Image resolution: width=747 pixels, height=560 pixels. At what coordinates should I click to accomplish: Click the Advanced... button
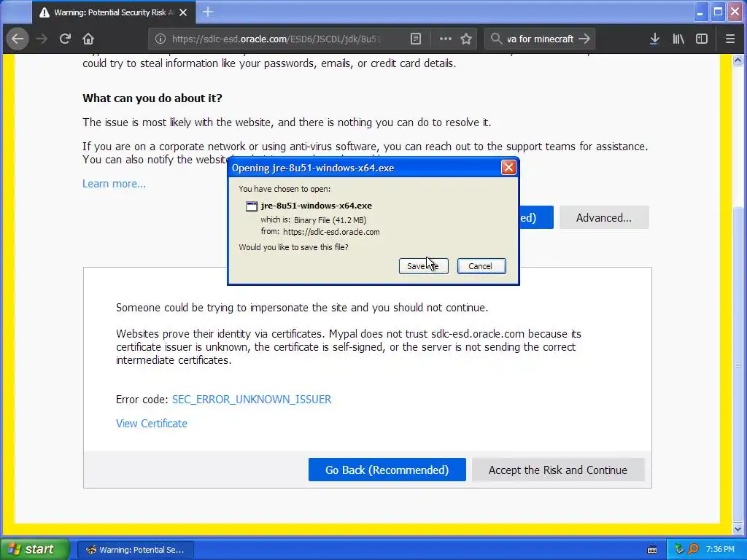(x=604, y=217)
